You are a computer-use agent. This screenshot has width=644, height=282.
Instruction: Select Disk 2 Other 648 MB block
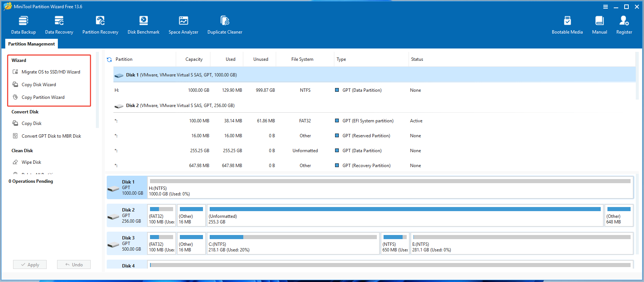click(x=619, y=215)
